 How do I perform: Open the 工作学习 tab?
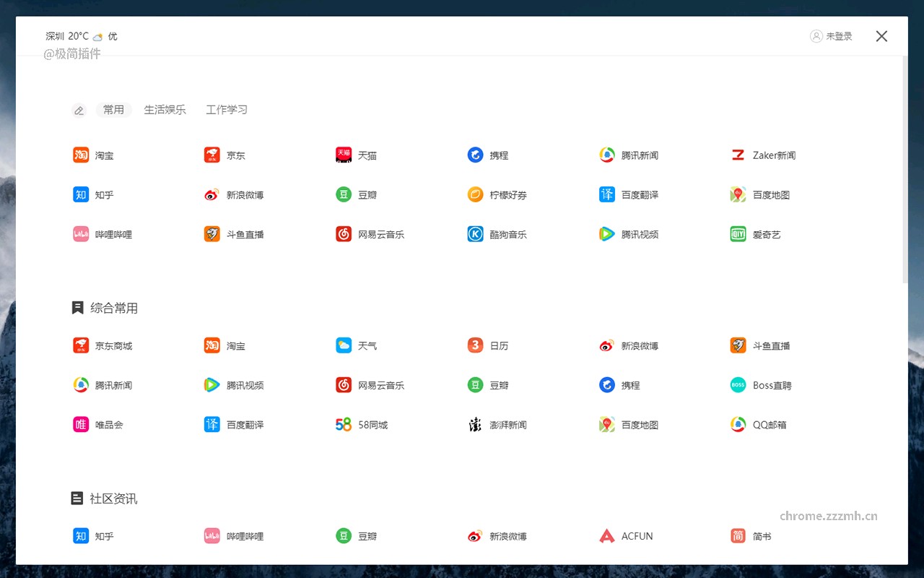(x=227, y=110)
